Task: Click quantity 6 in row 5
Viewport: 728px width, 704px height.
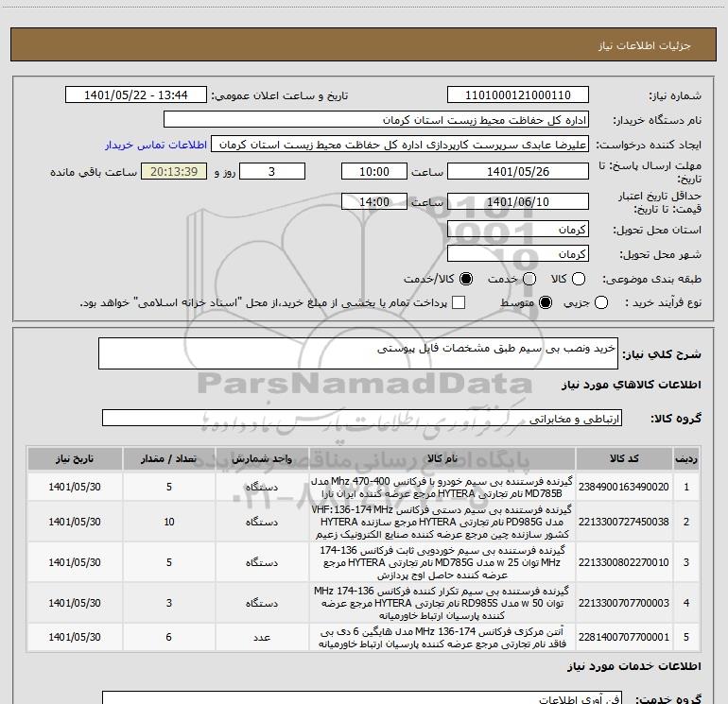Action: pos(169,637)
